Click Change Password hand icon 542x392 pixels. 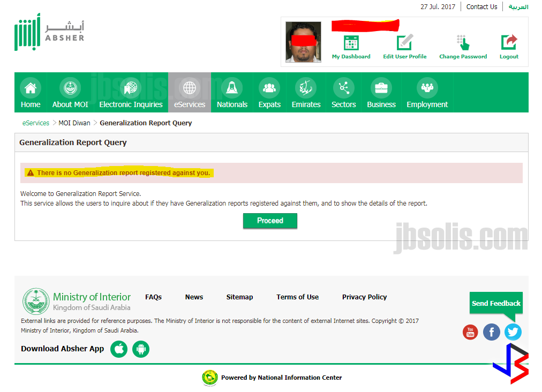(463, 42)
